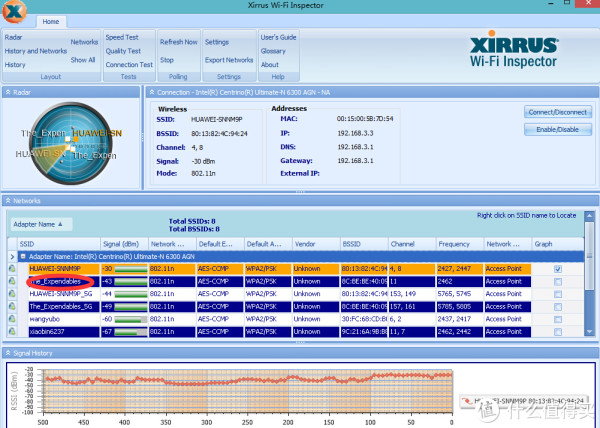Open the User's Guide
The height and width of the screenshot is (428, 600).
[x=278, y=37]
